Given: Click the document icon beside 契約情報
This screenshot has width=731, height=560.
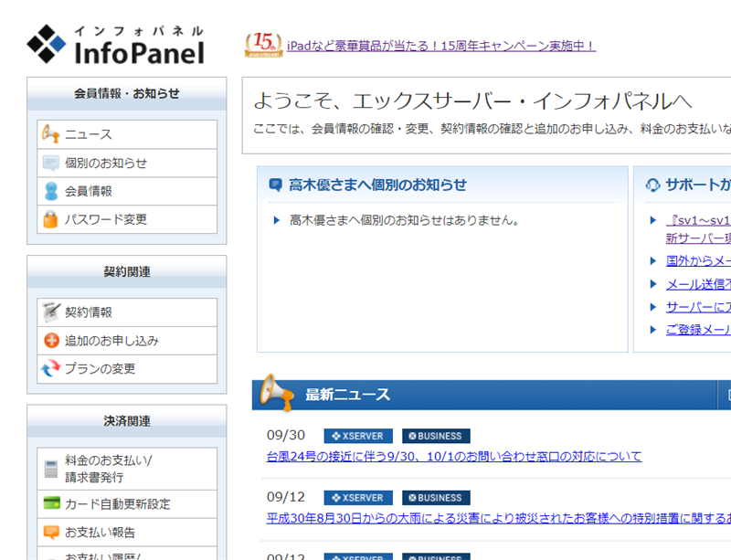Looking at the screenshot, I should pyautogui.click(x=50, y=312).
